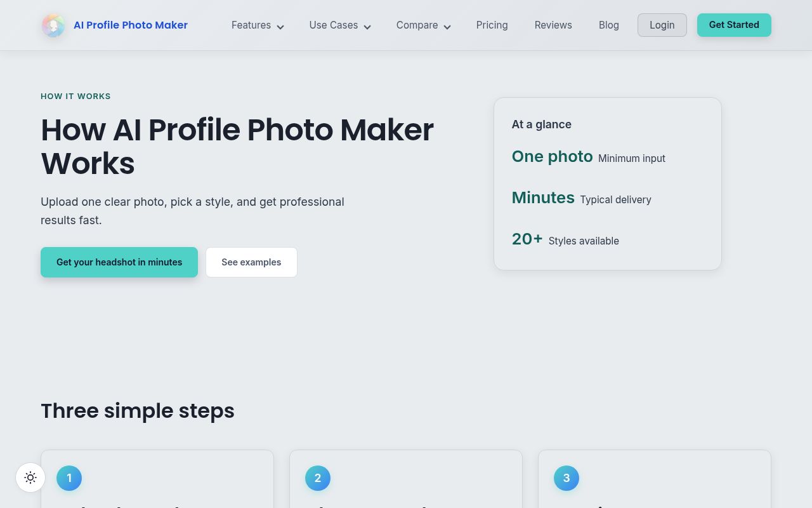Click the 'Minimum input' label
Screen dimensions: 812x508
coord(632,159)
